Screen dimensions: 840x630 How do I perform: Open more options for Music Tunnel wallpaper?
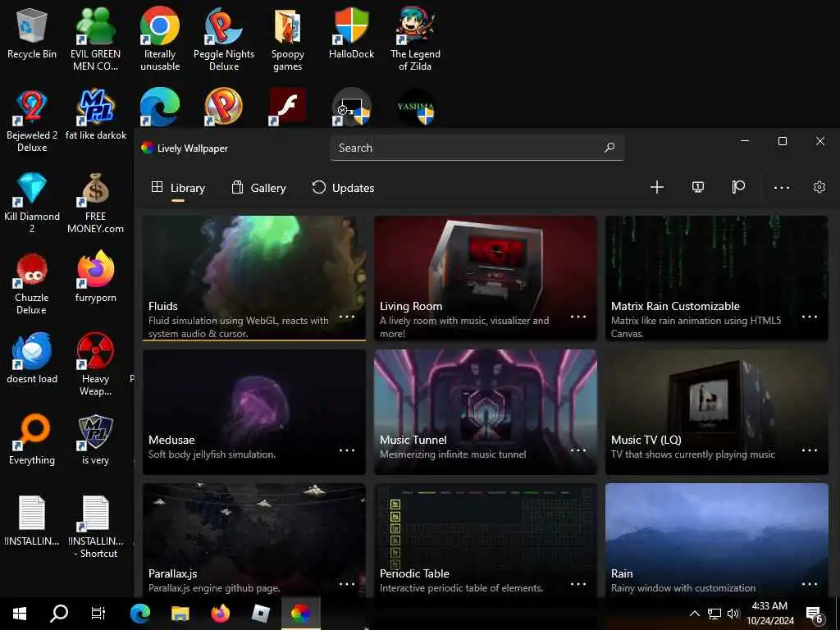[578, 450]
